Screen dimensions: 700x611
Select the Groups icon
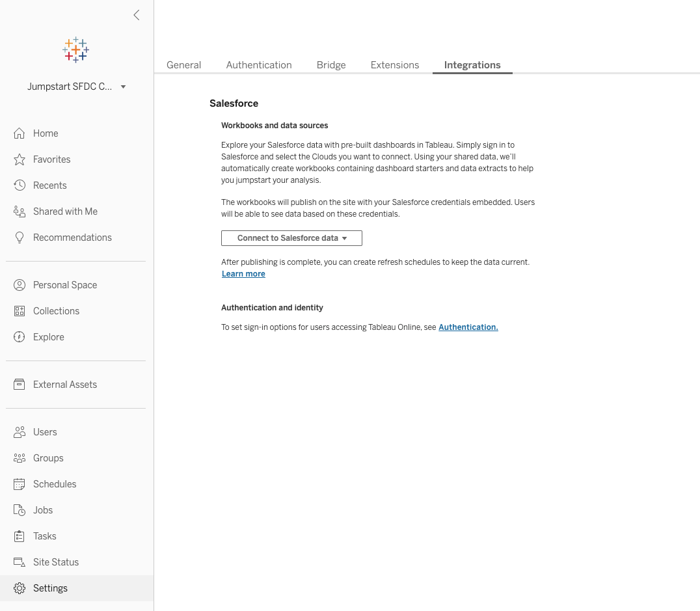(x=20, y=457)
